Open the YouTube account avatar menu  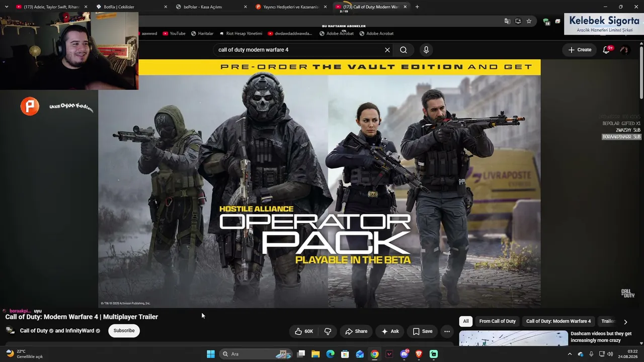(624, 50)
